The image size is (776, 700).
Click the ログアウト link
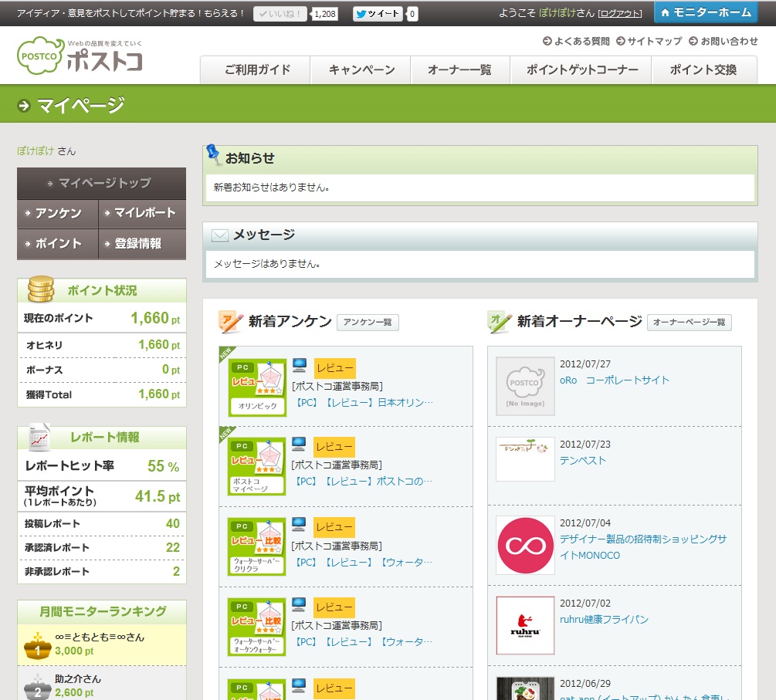[620, 14]
